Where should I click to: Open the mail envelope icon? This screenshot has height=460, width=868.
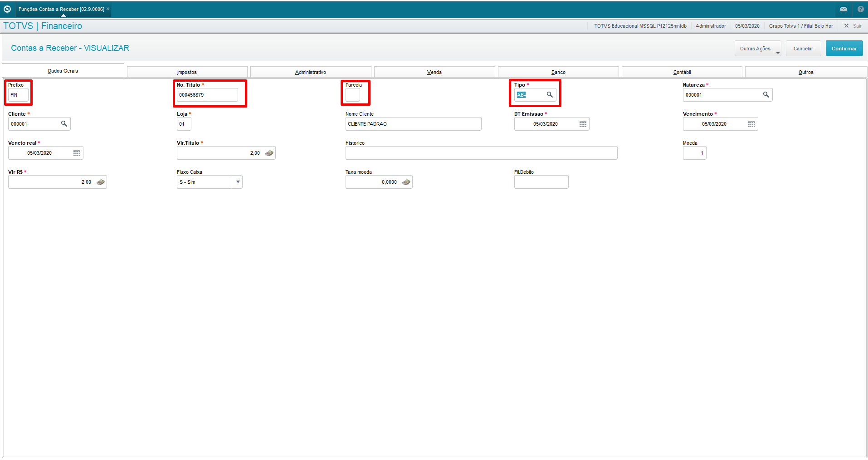tap(844, 9)
